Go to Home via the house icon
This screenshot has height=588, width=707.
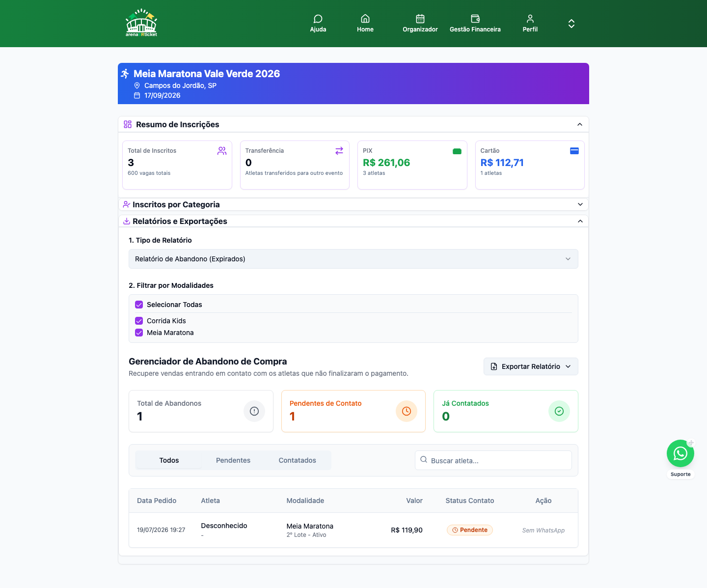coord(365,19)
